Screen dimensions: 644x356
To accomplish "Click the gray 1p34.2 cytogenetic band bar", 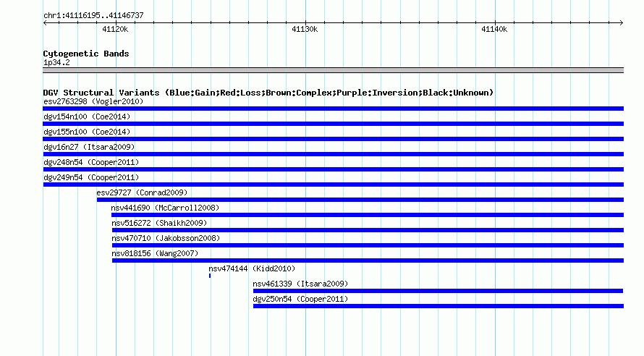I will (333, 70).
